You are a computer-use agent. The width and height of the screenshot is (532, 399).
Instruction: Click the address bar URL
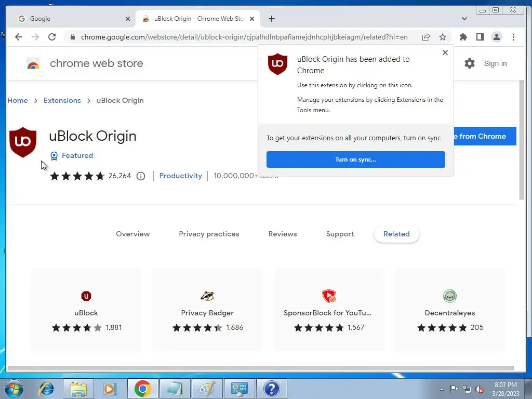(x=244, y=37)
